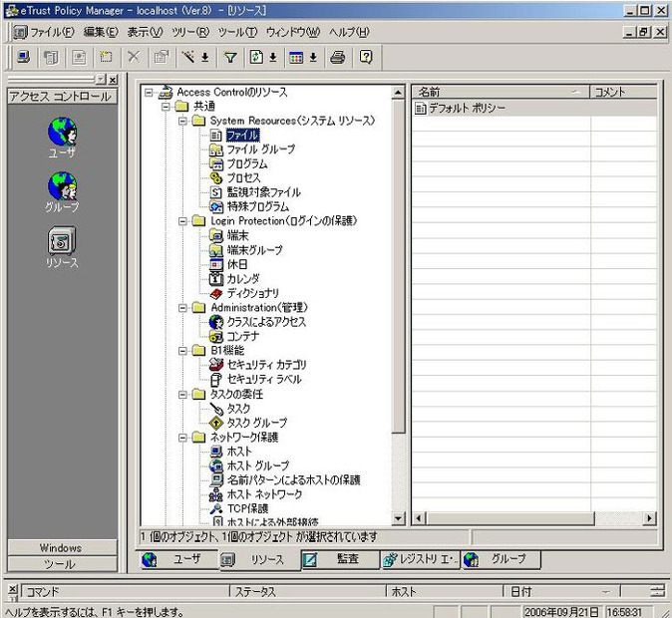Viewport: 672px width, 618px height.
Task: Select プログラム tree node
Action: 247,163
